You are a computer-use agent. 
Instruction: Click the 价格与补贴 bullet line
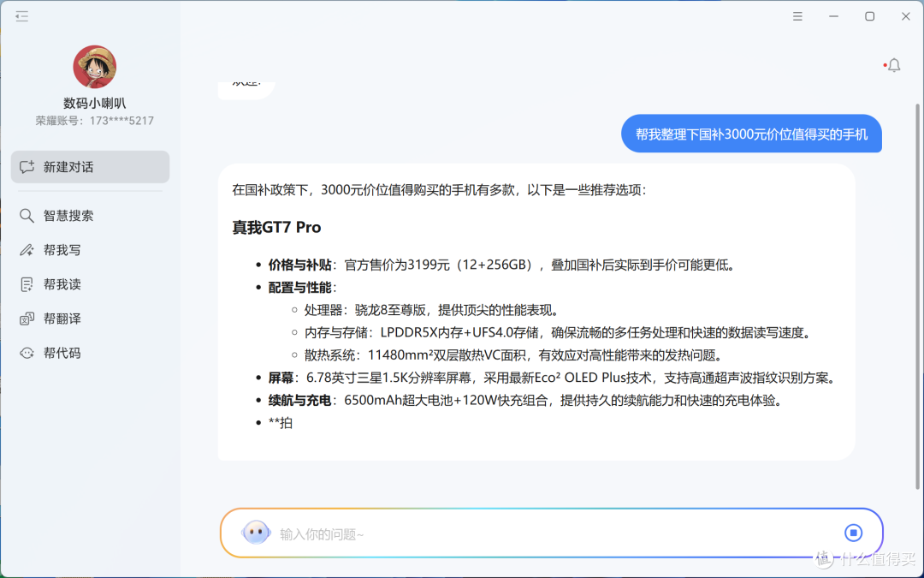tap(502, 265)
